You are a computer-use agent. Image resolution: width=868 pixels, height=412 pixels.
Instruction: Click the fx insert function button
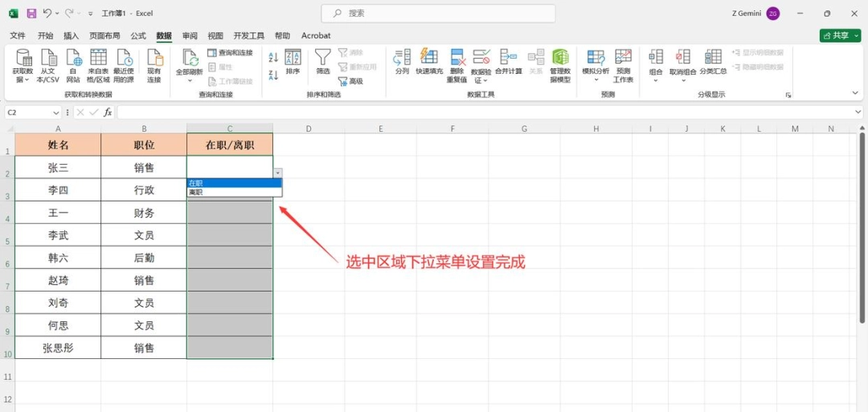point(108,112)
